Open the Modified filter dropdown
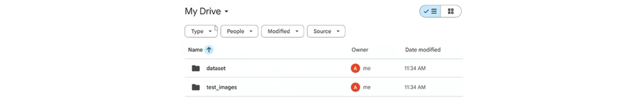Viewport: 644px width, 100px height. tap(282, 31)
